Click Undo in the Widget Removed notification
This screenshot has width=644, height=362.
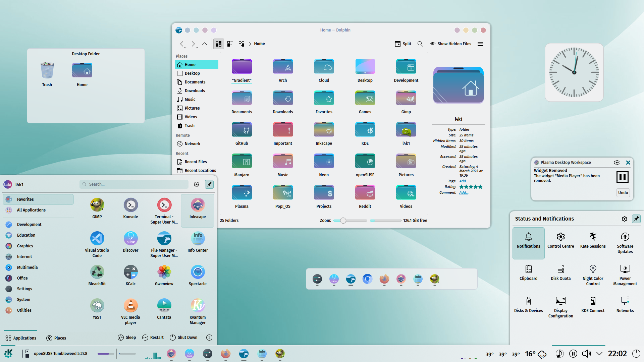[623, 193]
